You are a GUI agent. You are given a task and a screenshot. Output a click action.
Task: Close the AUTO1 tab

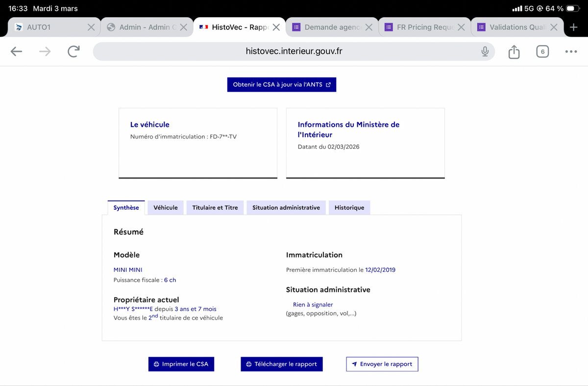91,27
